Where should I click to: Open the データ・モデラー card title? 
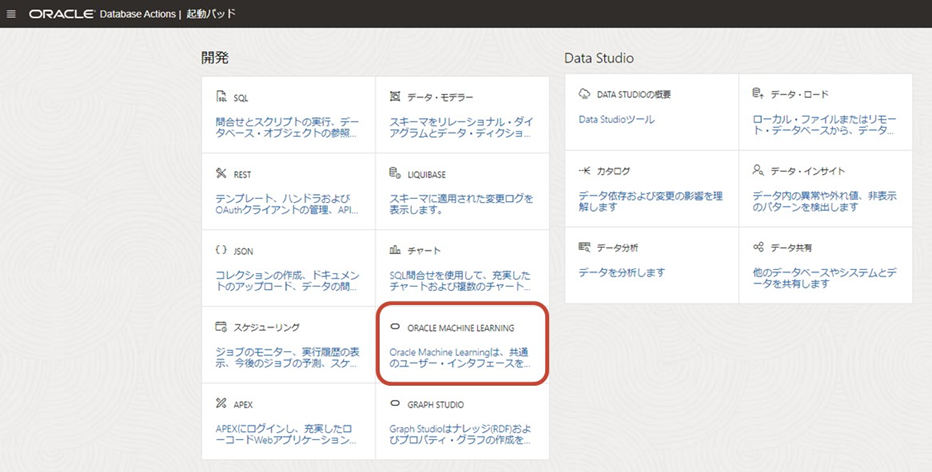point(440,97)
